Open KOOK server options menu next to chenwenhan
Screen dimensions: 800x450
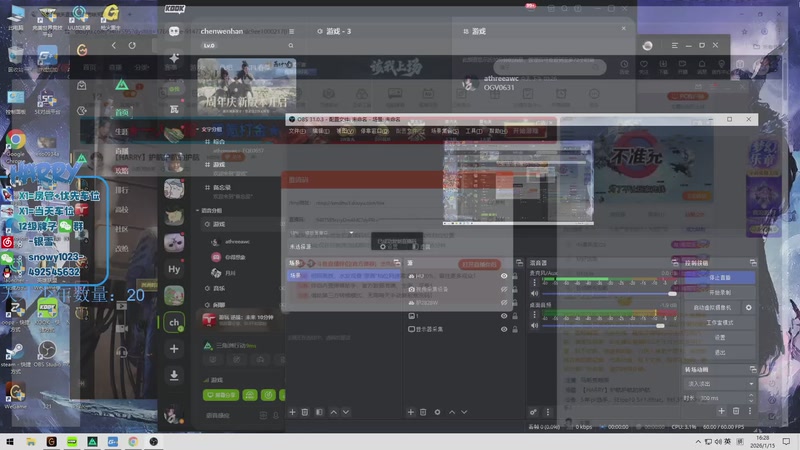pyautogui.click(x=291, y=32)
